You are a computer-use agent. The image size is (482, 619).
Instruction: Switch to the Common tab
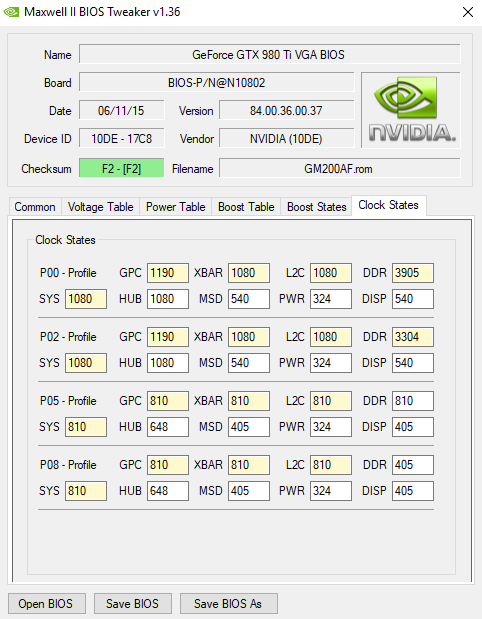coord(35,207)
